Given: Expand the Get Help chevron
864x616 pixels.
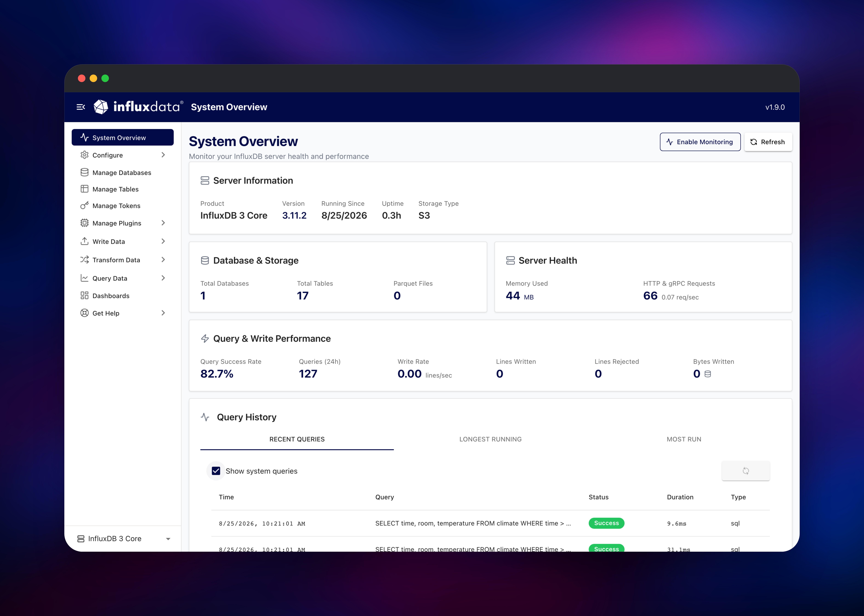Looking at the screenshot, I should [163, 313].
